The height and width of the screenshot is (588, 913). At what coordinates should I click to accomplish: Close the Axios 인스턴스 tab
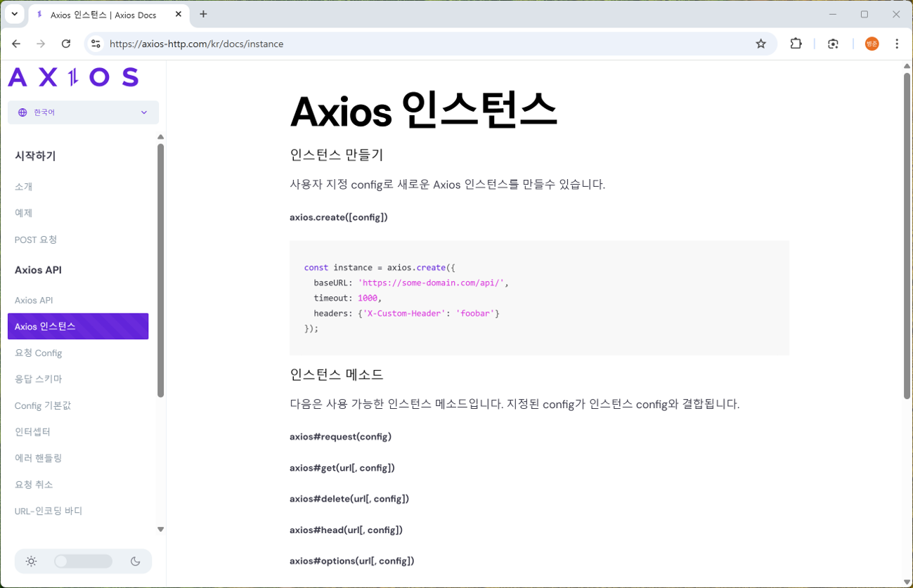179,14
